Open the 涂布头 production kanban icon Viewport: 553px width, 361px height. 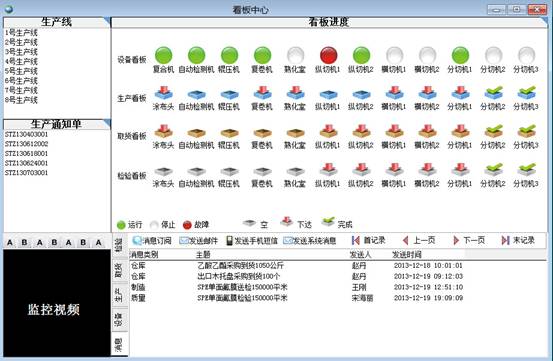163,93
